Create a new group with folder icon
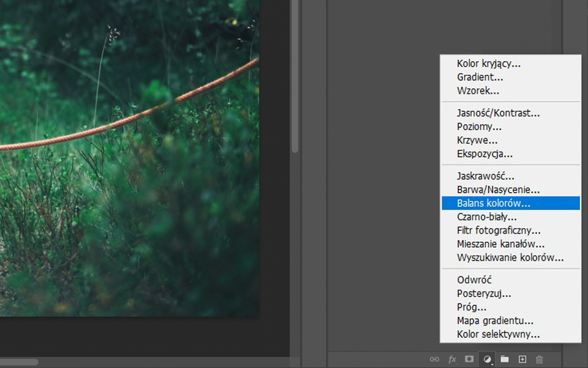Screen dimensions: 588x368 505,359
